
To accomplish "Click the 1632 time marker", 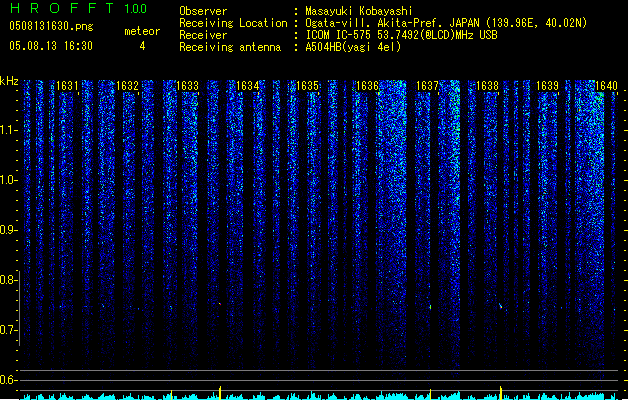I will pyautogui.click(x=127, y=86).
